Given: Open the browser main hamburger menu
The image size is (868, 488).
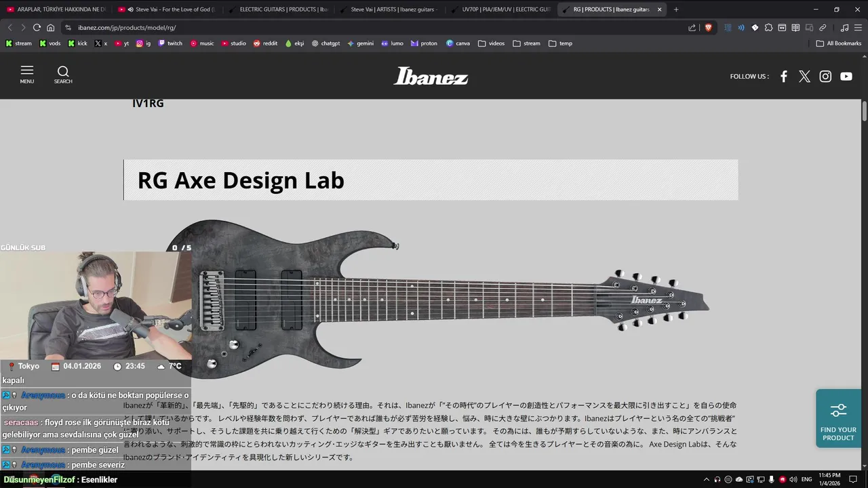Looking at the screenshot, I should click(859, 28).
